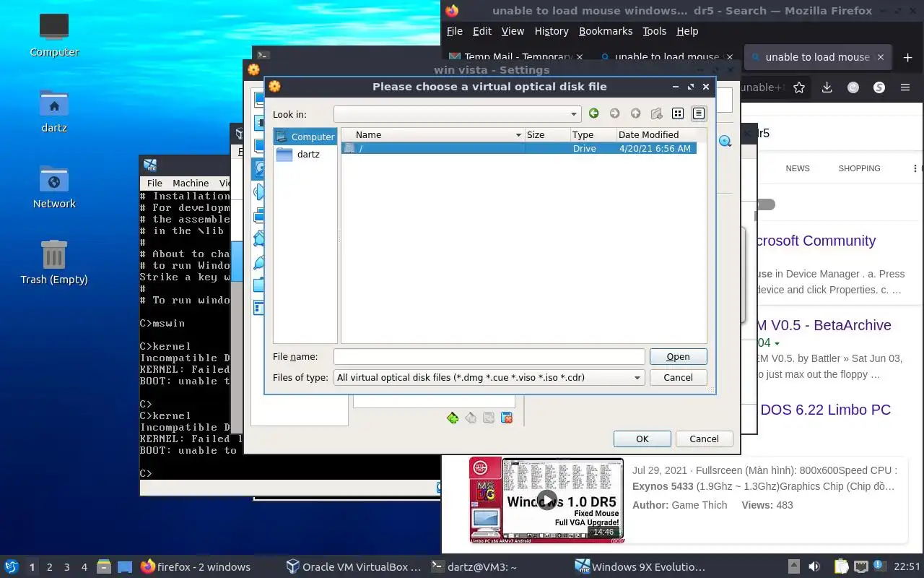Screen dimensions: 924x578
Task: Switch to workspace 2 in the pager
Action: coord(50,567)
